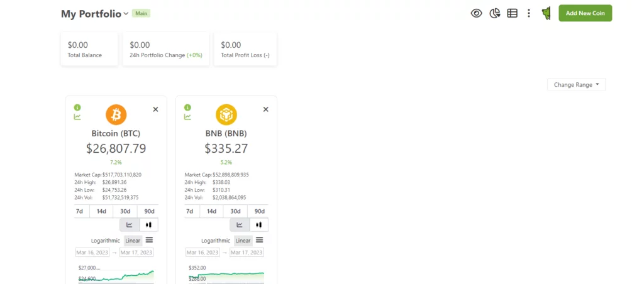Open the three-dot more options menu
644x284 pixels.
pos(528,13)
